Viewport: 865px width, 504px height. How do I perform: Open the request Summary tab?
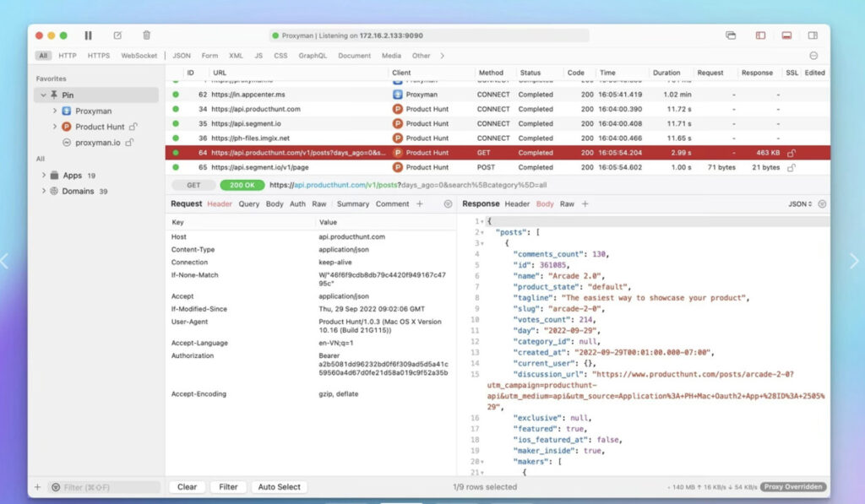click(x=352, y=204)
